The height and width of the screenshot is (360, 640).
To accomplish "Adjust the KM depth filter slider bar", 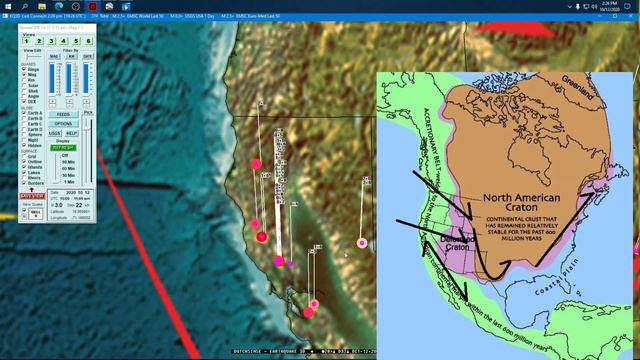I will (x=69, y=78).
